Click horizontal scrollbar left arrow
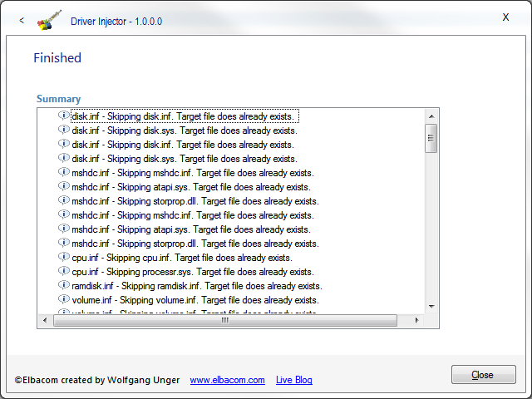Viewport: 532px width, 399px height. pyautogui.click(x=45, y=321)
